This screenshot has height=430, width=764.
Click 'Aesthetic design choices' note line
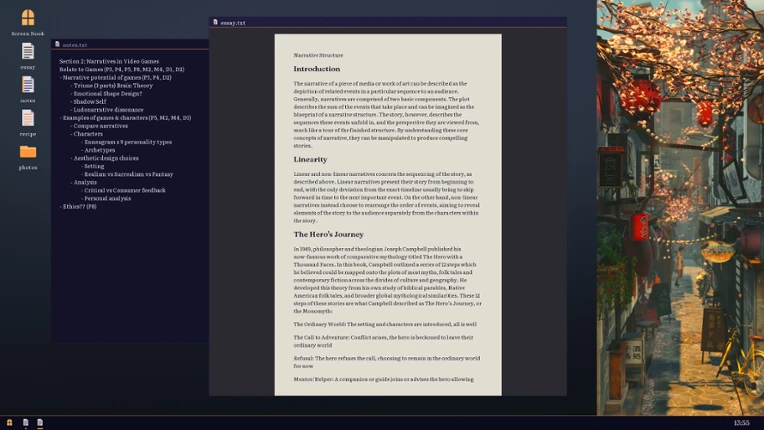(104, 158)
